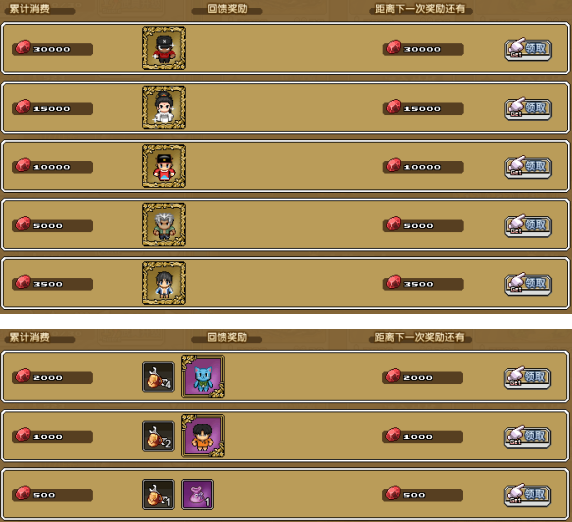572x522 pixels.
Task: Click the meat item x4 reward
Action: point(158,377)
